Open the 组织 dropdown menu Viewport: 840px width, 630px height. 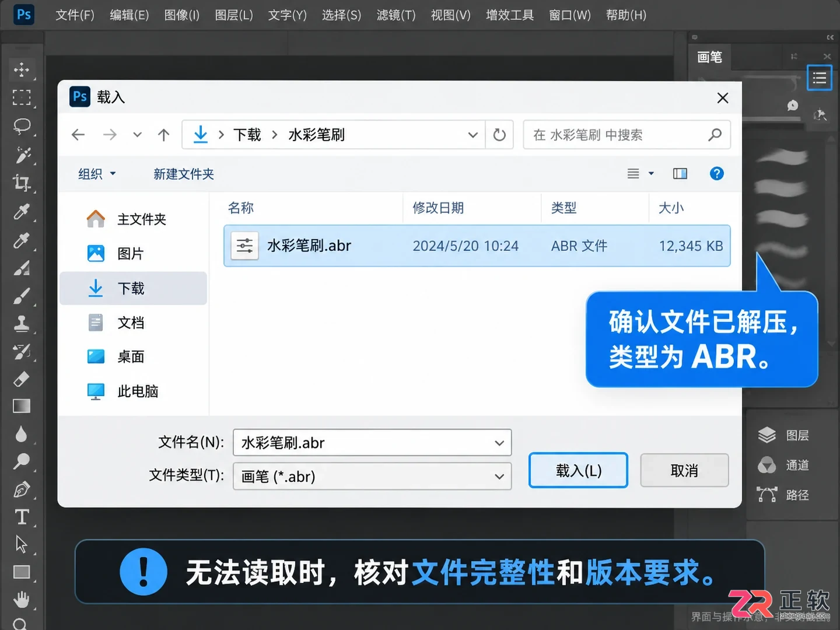point(97,174)
